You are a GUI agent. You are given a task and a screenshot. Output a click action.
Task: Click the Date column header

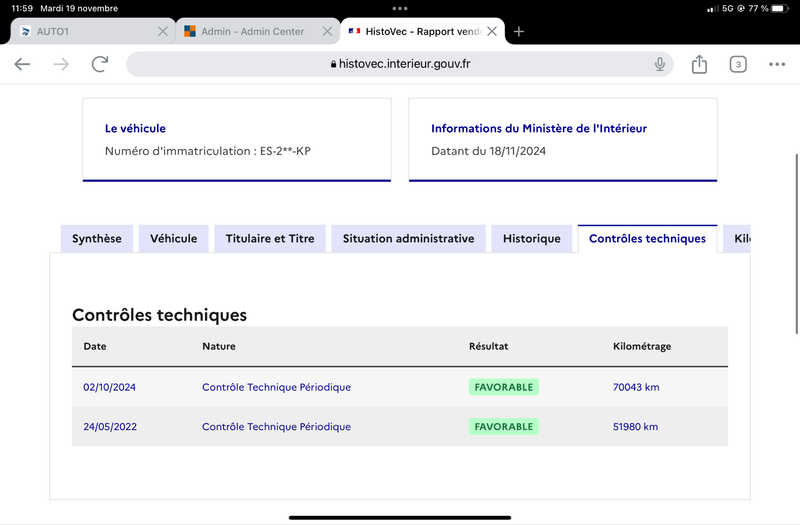point(95,346)
